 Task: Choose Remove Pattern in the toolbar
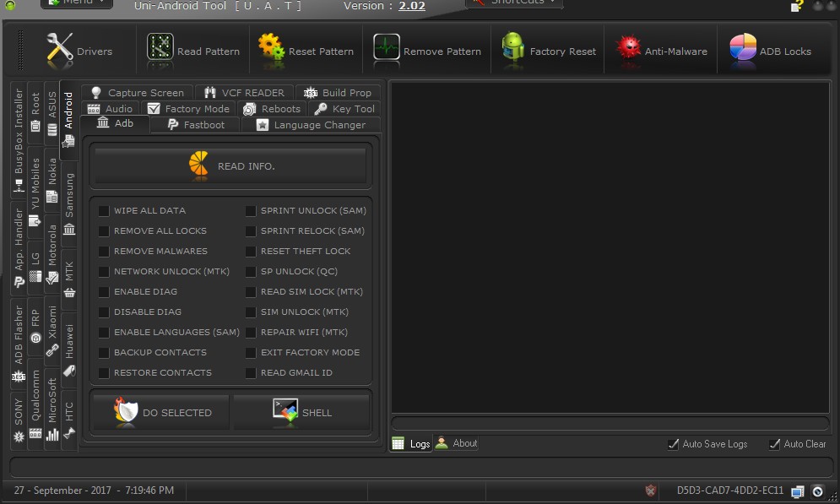(x=427, y=51)
